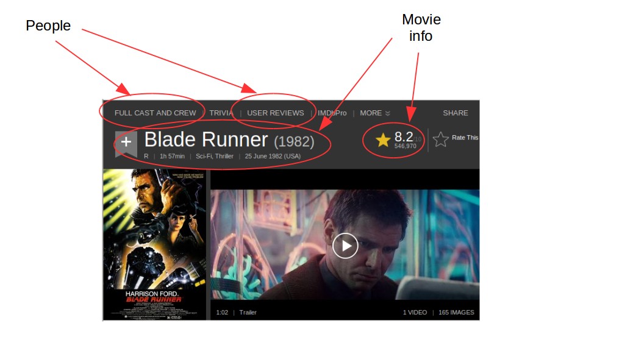Play the Blade Runner trailer

click(x=345, y=246)
